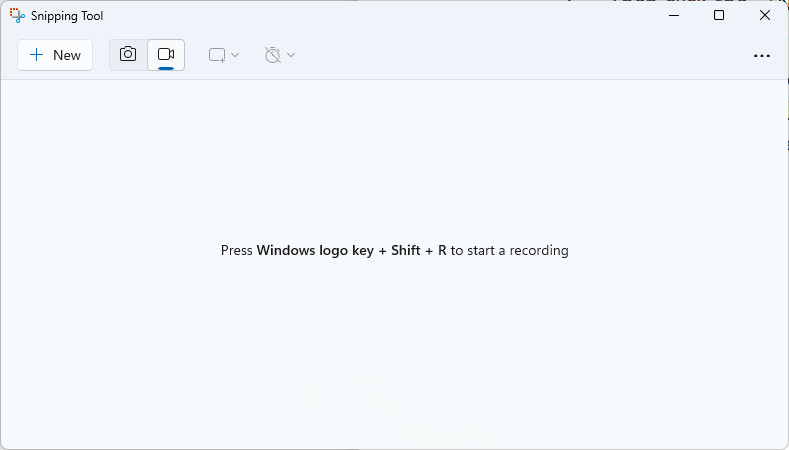Screen dimensions: 789x450
Task: Click the Snipping Tool scissors app icon
Action: point(17,16)
